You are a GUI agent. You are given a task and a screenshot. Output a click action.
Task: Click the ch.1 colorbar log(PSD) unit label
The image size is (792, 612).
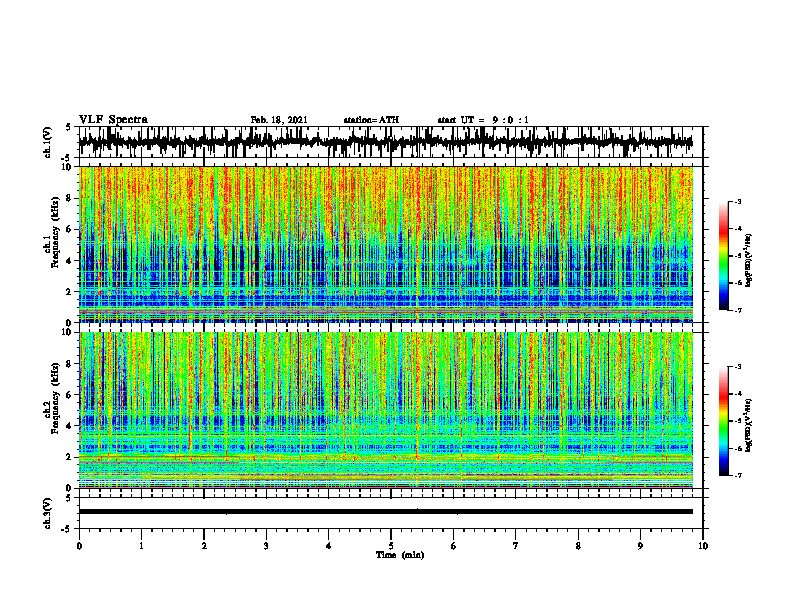tap(749, 261)
